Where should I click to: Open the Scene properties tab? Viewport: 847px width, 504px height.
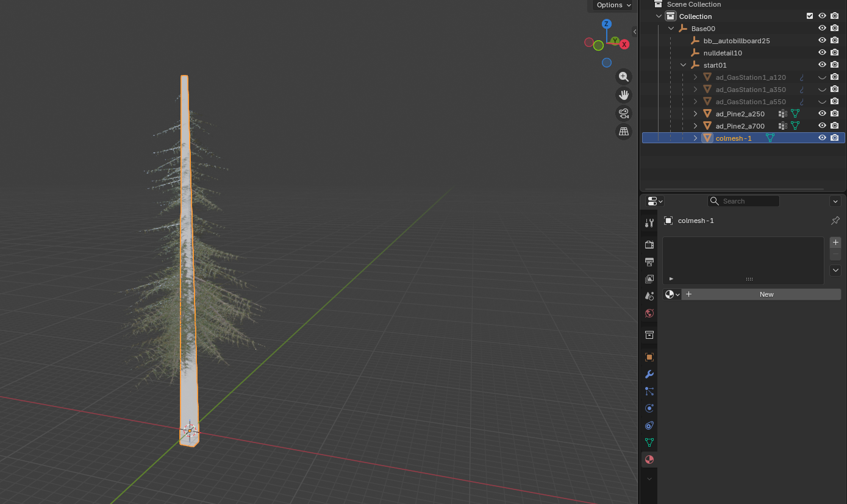[x=649, y=296]
